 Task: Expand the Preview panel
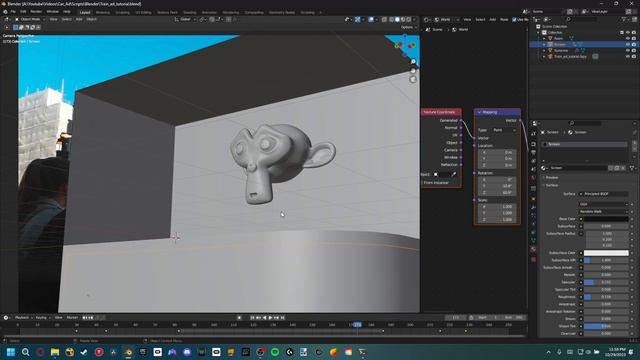(551, 178)
